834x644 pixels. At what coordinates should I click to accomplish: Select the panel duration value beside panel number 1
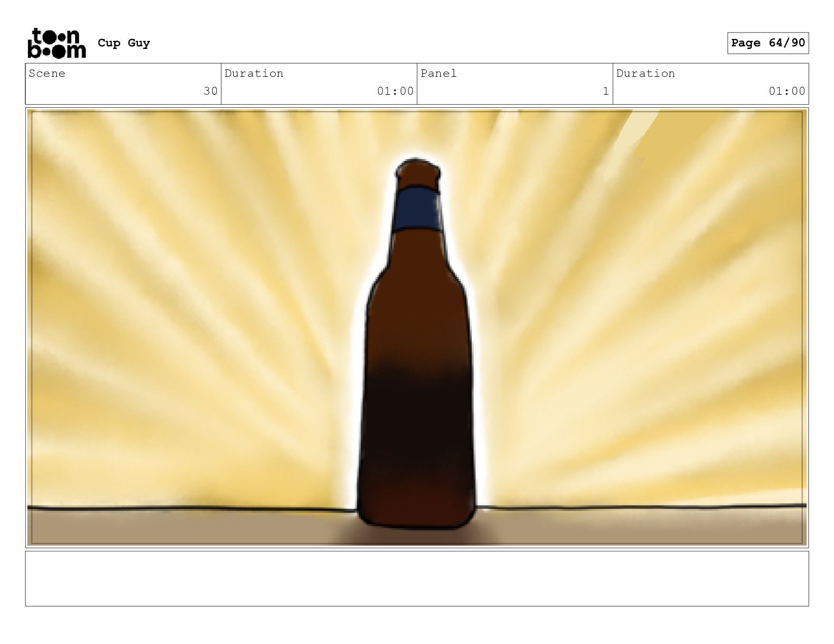point(787,91)
